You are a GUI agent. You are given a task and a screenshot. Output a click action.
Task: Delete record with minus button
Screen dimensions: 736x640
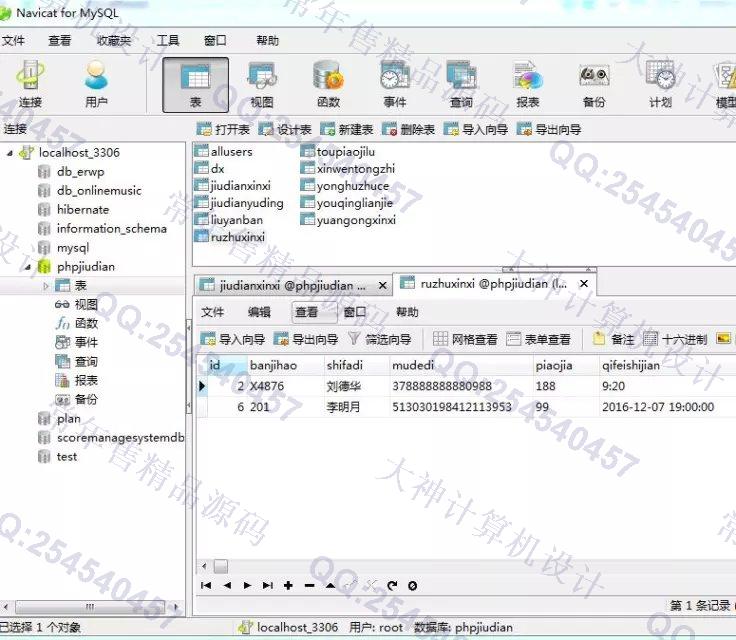(309, 585)
